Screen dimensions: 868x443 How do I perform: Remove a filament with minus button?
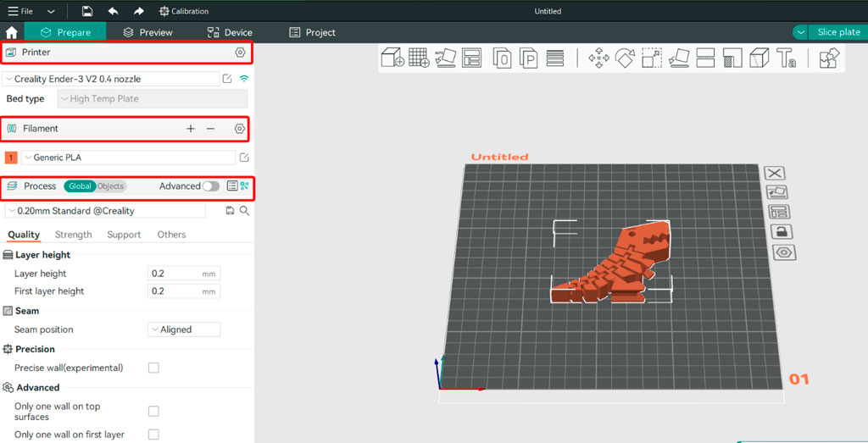pos(210,128)
